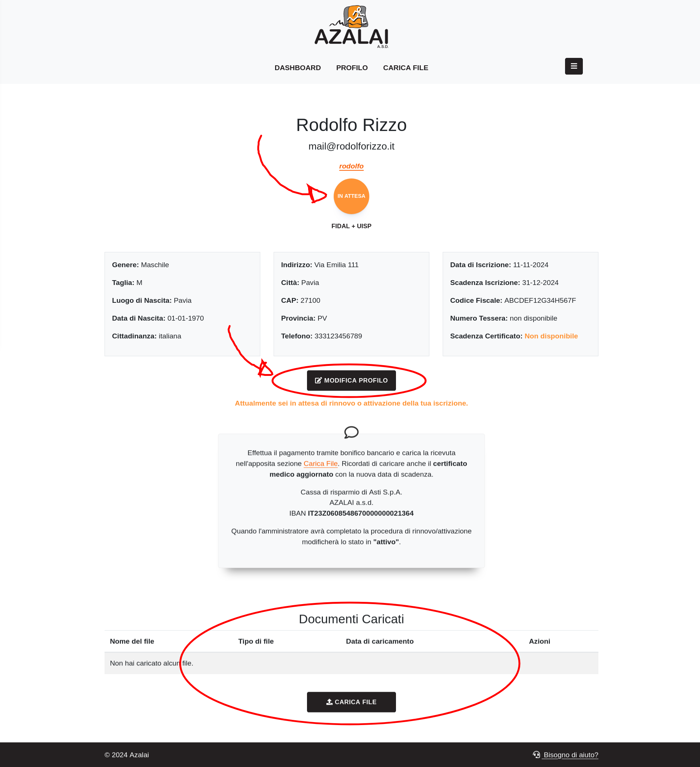Click the IBAN number text
This screenshot has height=767, width=700.
(360, 513)
